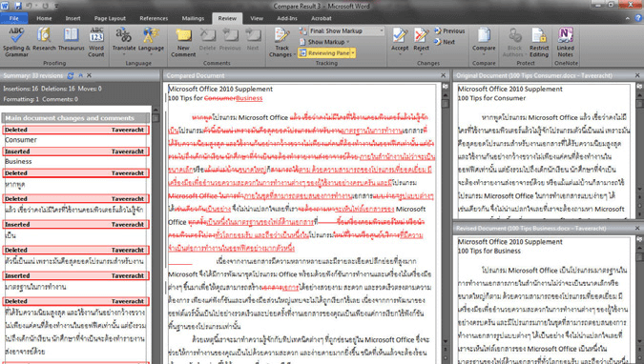Click '100 Tips for Business' in revised document

click(x=489, y=251)
